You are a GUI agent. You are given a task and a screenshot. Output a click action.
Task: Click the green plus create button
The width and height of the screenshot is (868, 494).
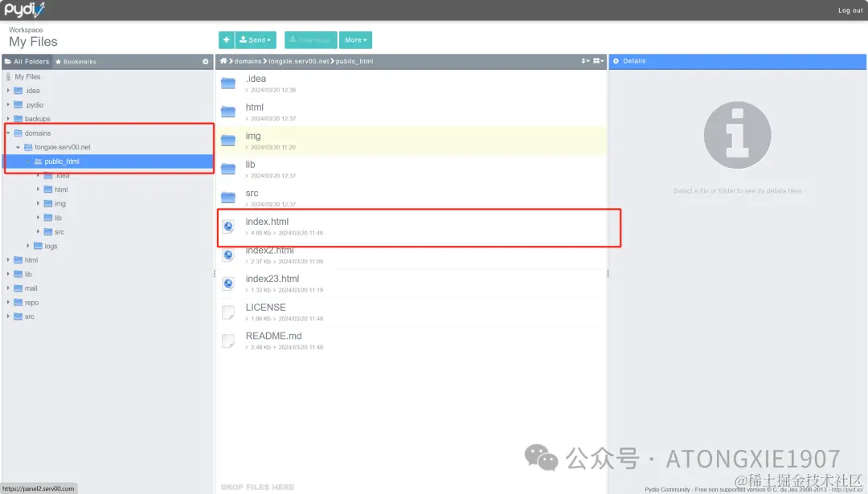(x=226, y=40)
